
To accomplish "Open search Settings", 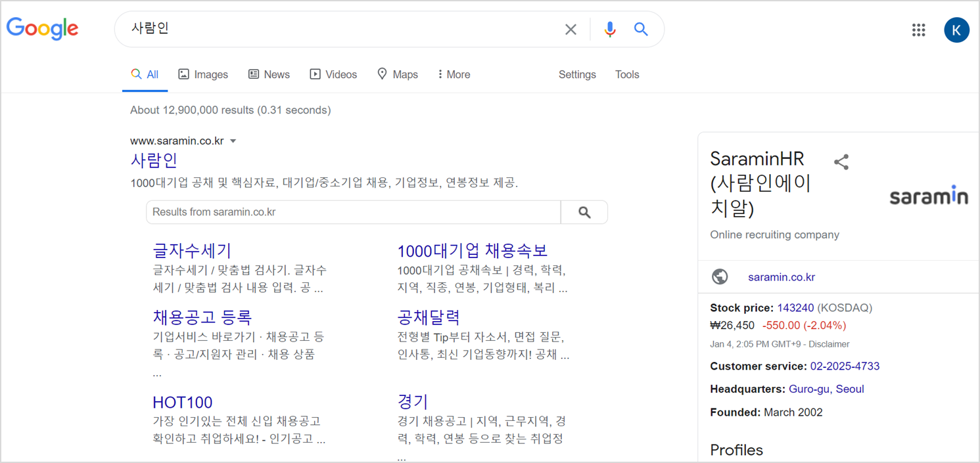I will pyautogui.click(x=577, y=74).
